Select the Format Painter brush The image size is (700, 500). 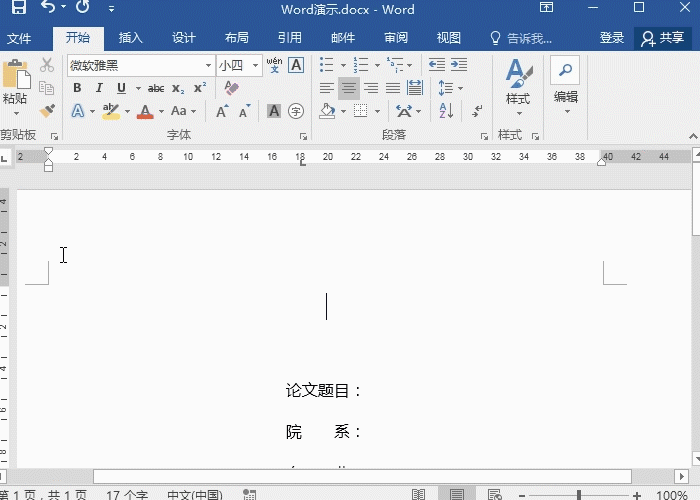click(46, 111)
